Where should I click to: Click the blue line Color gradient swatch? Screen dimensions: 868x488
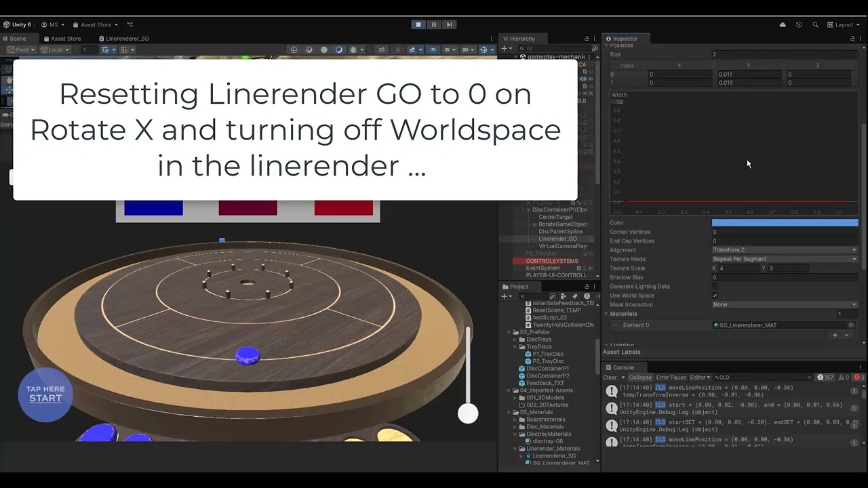pyautogui.click(x=784, y=222)
